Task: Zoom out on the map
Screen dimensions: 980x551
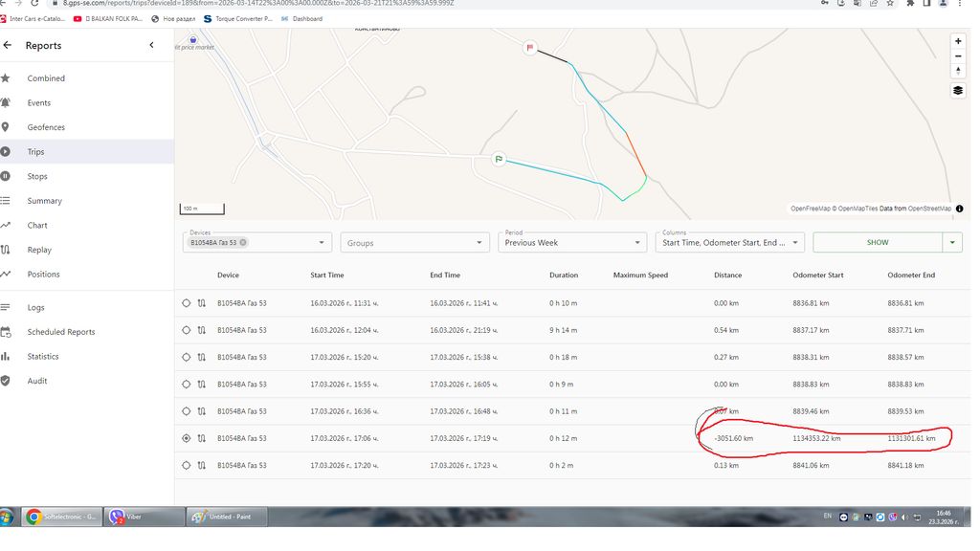Action: point(957,56)
